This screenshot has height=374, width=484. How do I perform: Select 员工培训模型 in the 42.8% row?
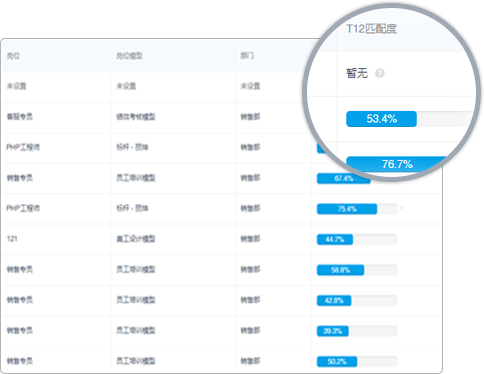[136, 300]
